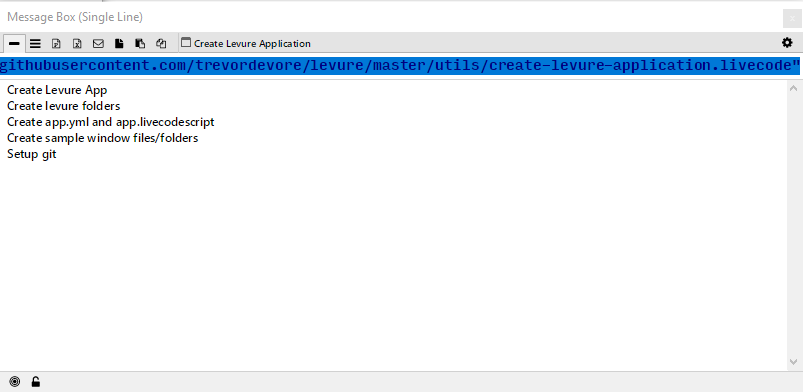Toggle the open padlock icon
Screen dimensions: 803x392
pyautogui.click(x=35, y=381)
